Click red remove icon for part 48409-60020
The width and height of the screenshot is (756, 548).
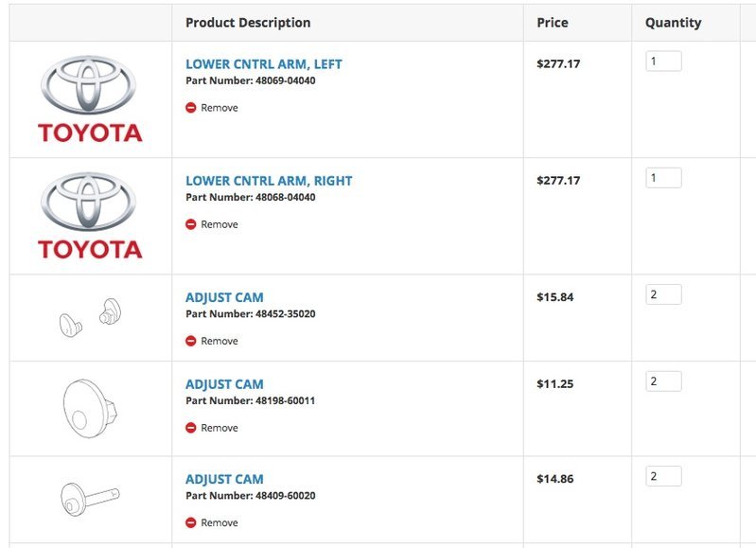tap(191, 522)
